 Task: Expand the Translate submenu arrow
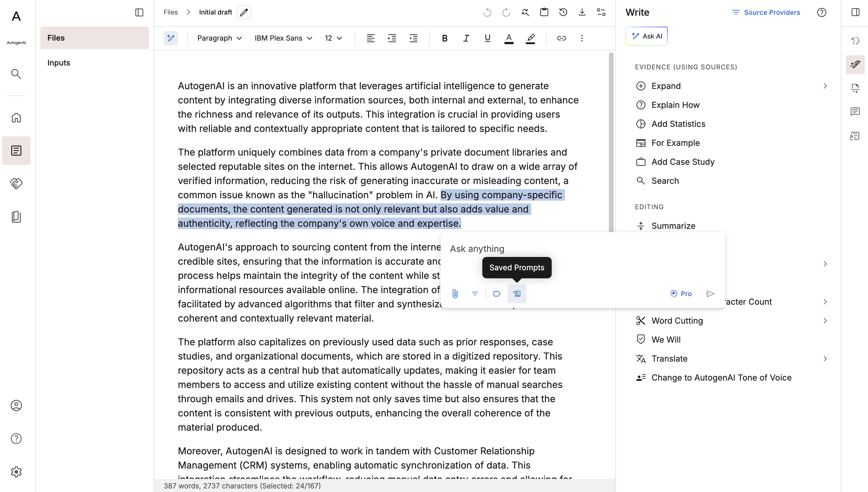(825, 359)
